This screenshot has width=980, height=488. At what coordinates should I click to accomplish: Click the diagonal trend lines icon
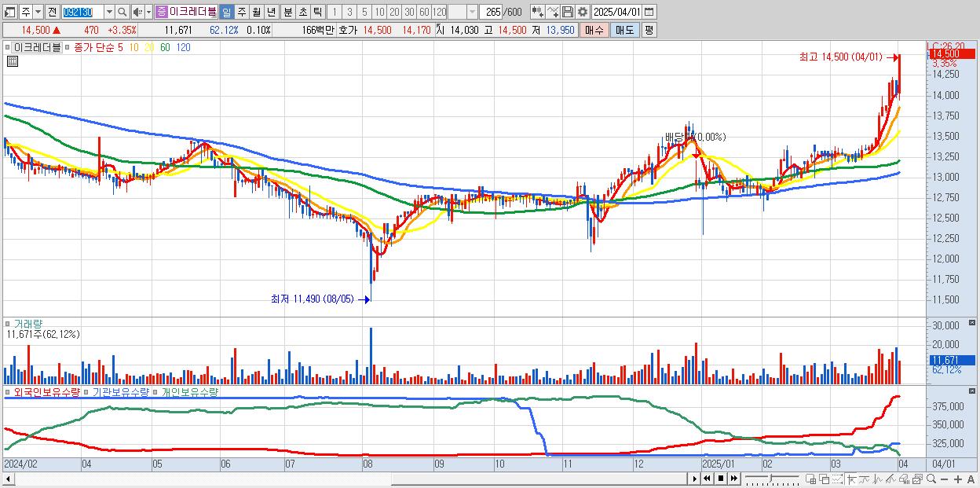click(x=890, y=479)
